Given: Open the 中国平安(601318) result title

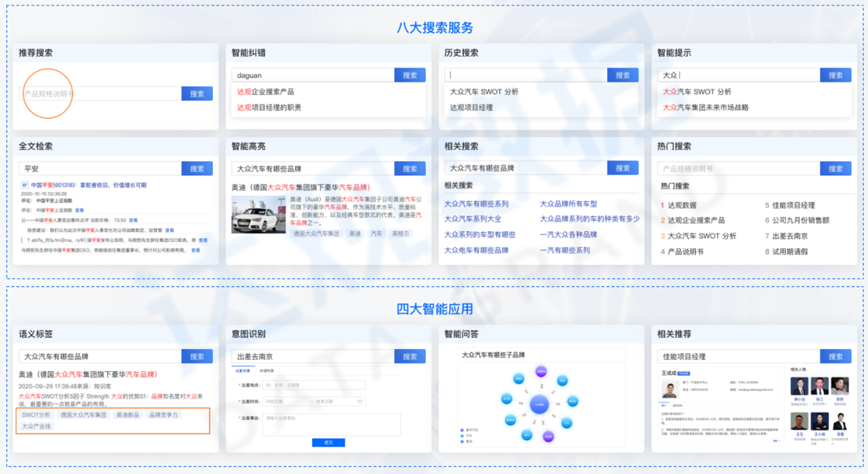Looking at the screenshot, I should tap(88, 184).
